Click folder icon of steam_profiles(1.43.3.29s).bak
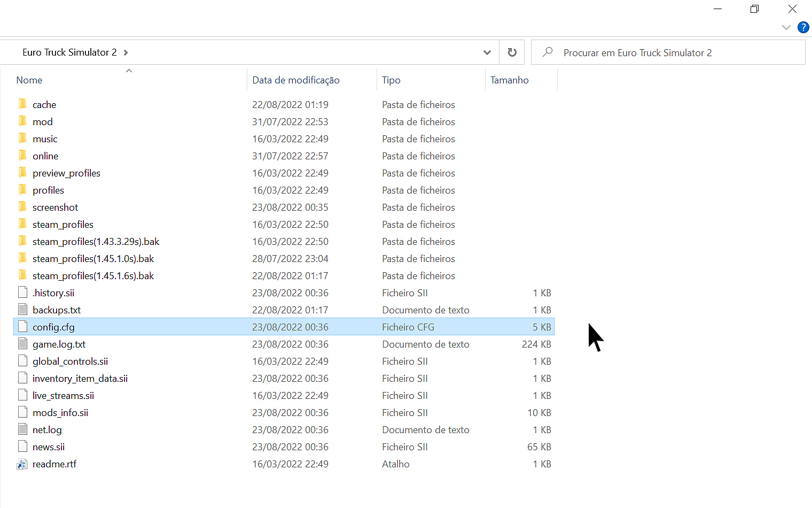Screen dimensions: 812x508 22,241
